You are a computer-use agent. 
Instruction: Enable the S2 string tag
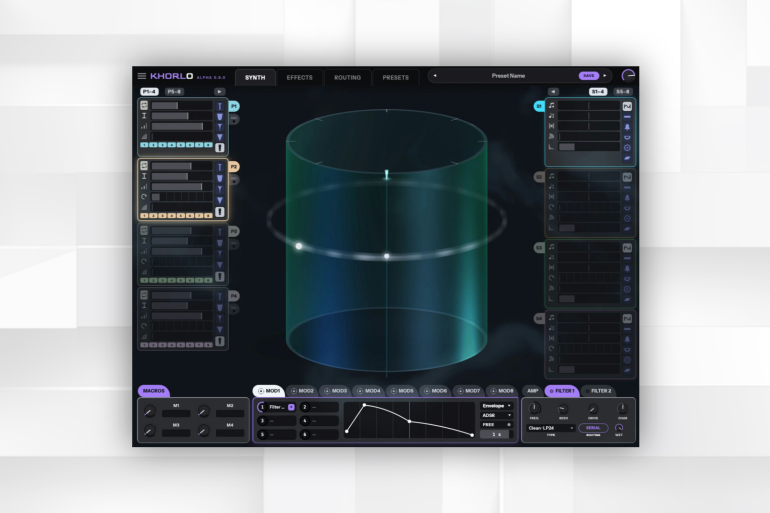click(539, 177)
